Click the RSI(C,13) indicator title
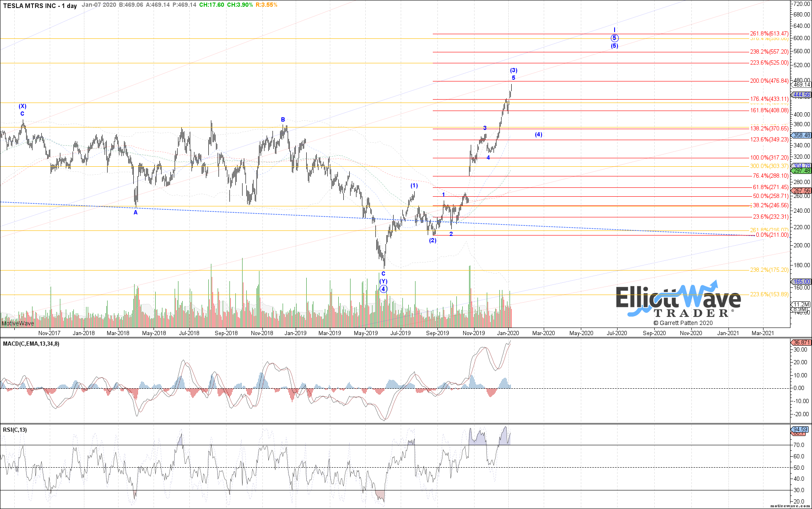The height and width of the screenshot is (509, 812). click(x=15, y=430)
